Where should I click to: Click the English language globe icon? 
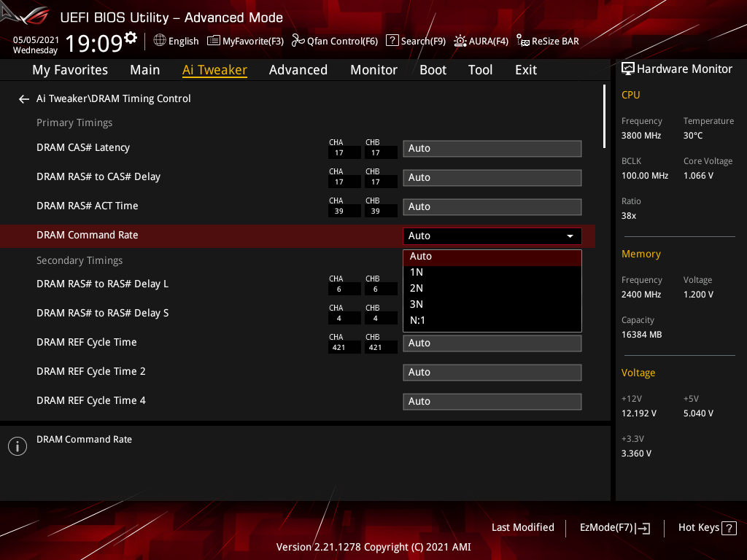[x=160, y=41]
